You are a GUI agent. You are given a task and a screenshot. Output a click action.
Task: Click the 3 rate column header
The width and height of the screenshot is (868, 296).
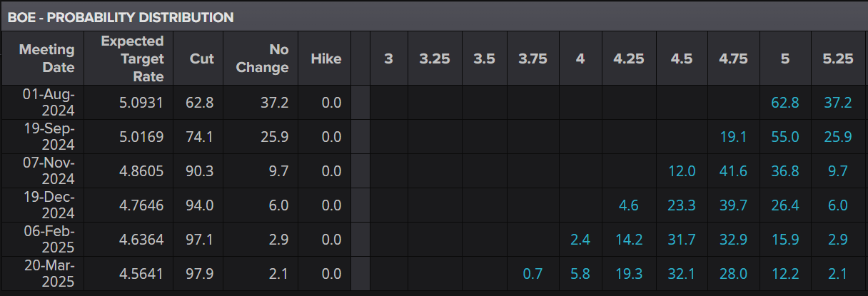pos(388,58)
